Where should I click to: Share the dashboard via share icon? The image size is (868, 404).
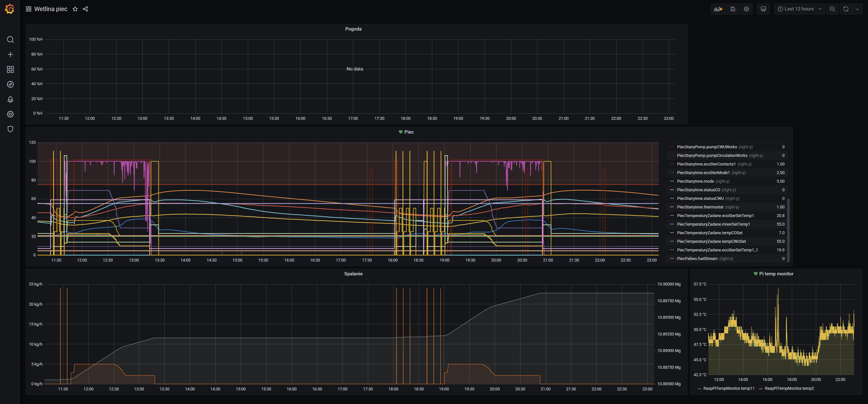click(x=85, y=9)
